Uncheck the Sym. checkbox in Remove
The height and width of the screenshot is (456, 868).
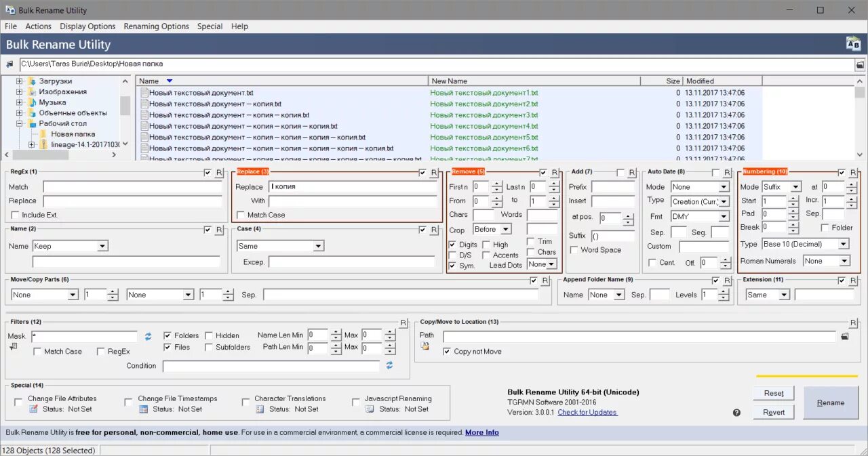pyautogui.click(x=453, y=266)
